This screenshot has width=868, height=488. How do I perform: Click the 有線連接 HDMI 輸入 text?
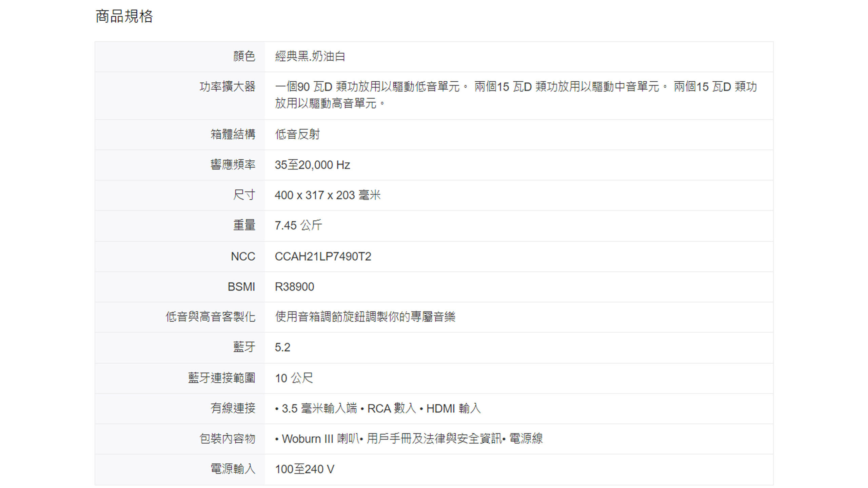coord(453,408)
